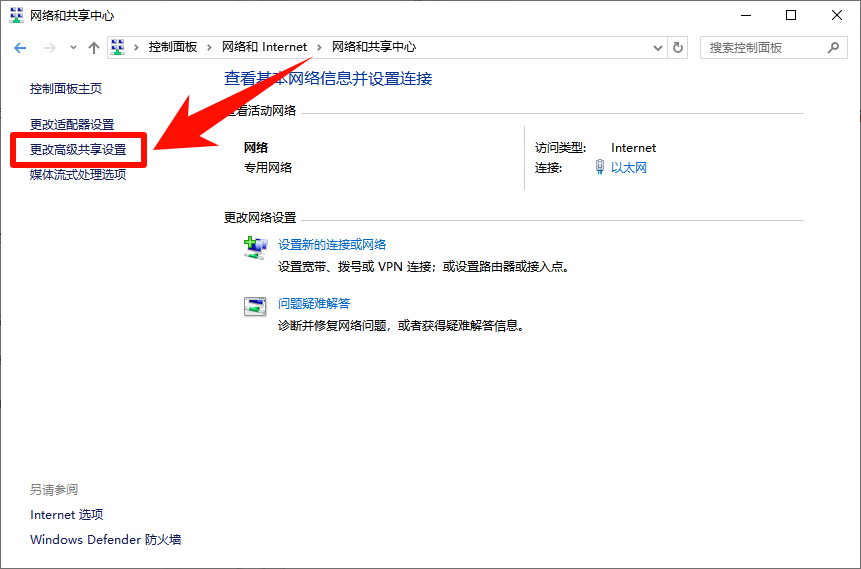Click the 访问类型: label

(x=561, y=148)
